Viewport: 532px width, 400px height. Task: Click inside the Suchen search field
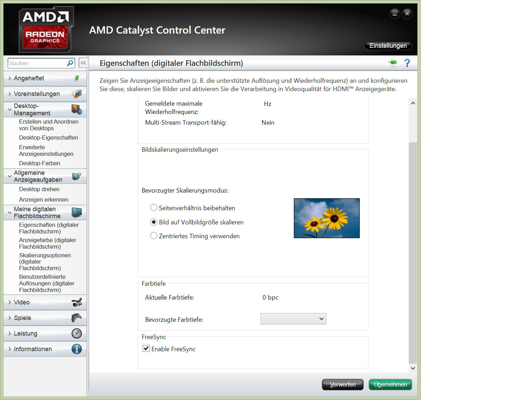coord(38,63)
